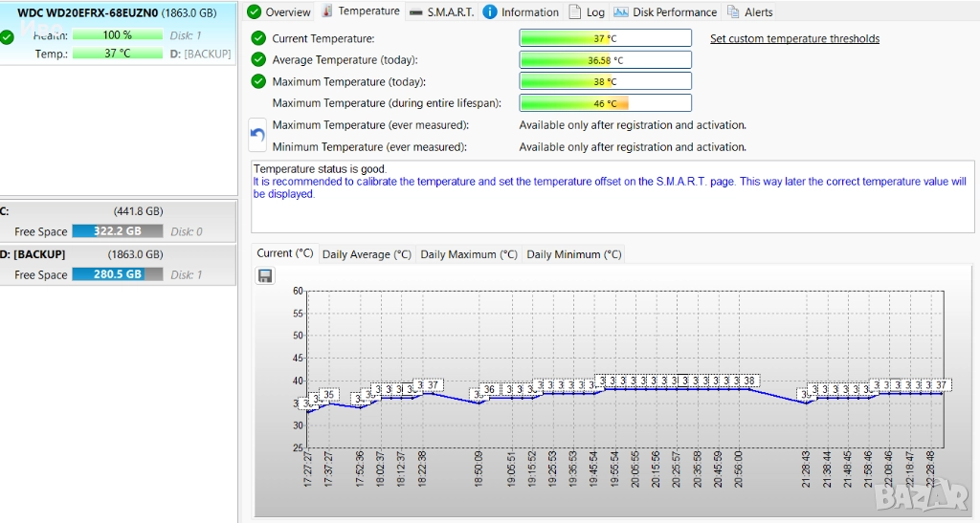Click the blue undo arrow icon
Screen dimensions: 980x523
(x=257, y=136)
